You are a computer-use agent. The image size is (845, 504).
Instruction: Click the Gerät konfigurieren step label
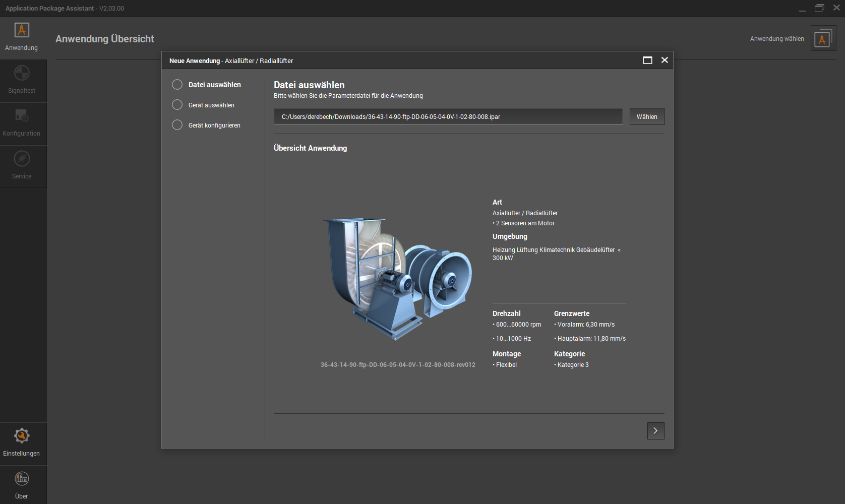214,125
